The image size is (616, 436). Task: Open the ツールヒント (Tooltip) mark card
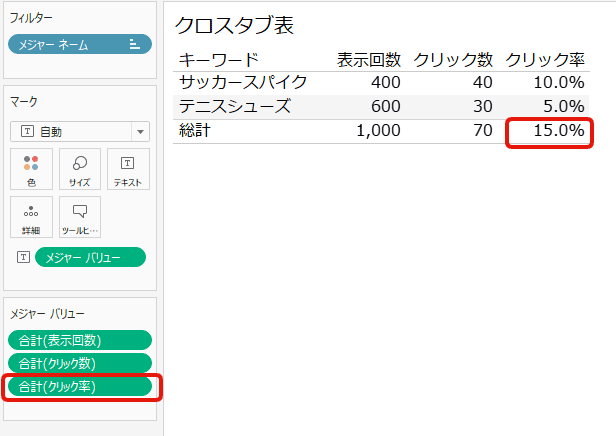(x=80, y=217)
